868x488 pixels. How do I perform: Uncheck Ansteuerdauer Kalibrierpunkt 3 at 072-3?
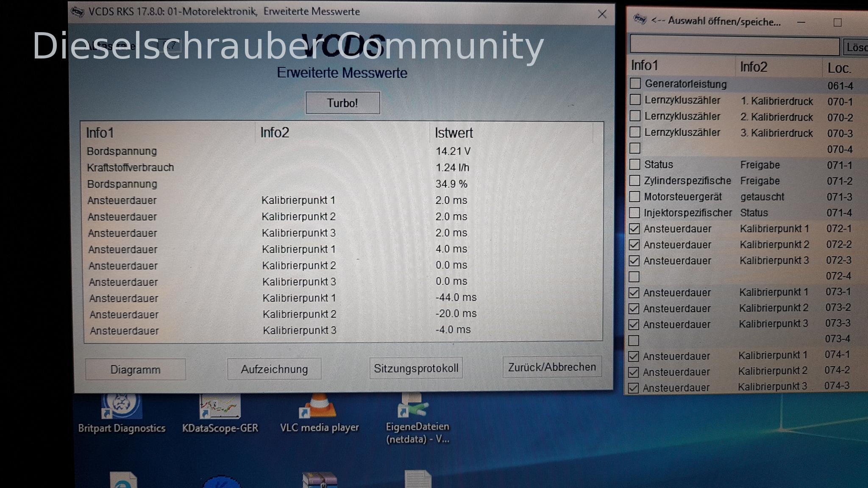click(x=634, y=261)
